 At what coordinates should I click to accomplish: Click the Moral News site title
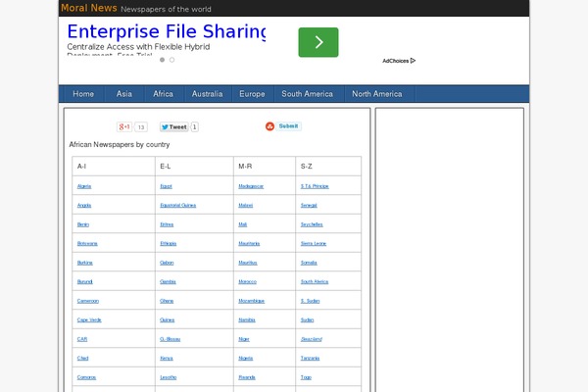point(89,8)
